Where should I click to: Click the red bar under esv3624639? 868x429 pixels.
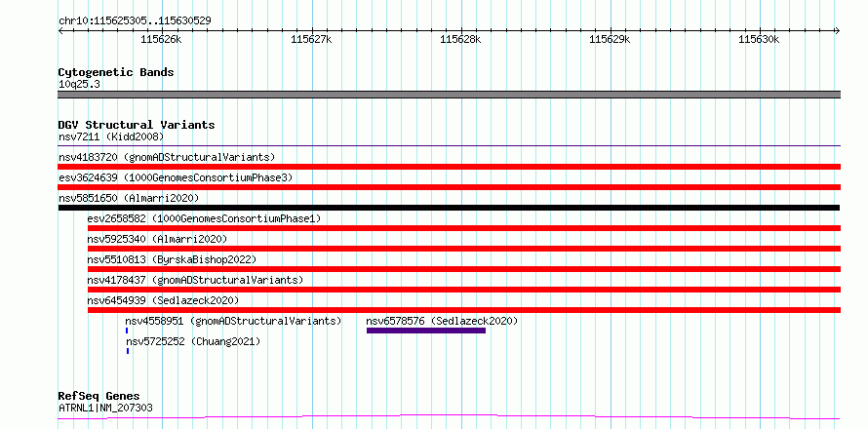pyautogui.click(x=450, y=187)
